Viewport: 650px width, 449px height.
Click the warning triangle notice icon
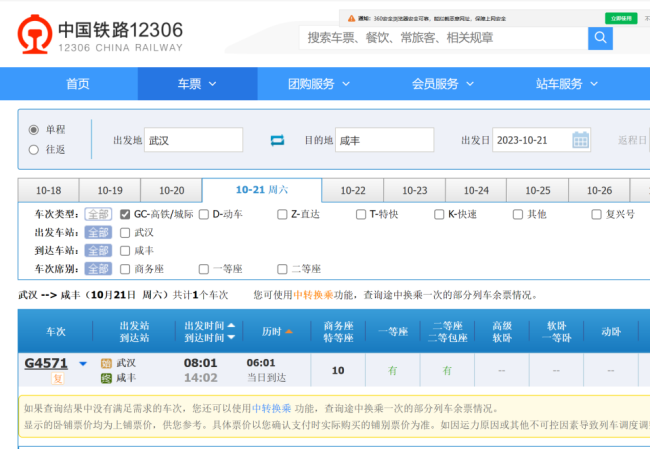click(352, 18)
